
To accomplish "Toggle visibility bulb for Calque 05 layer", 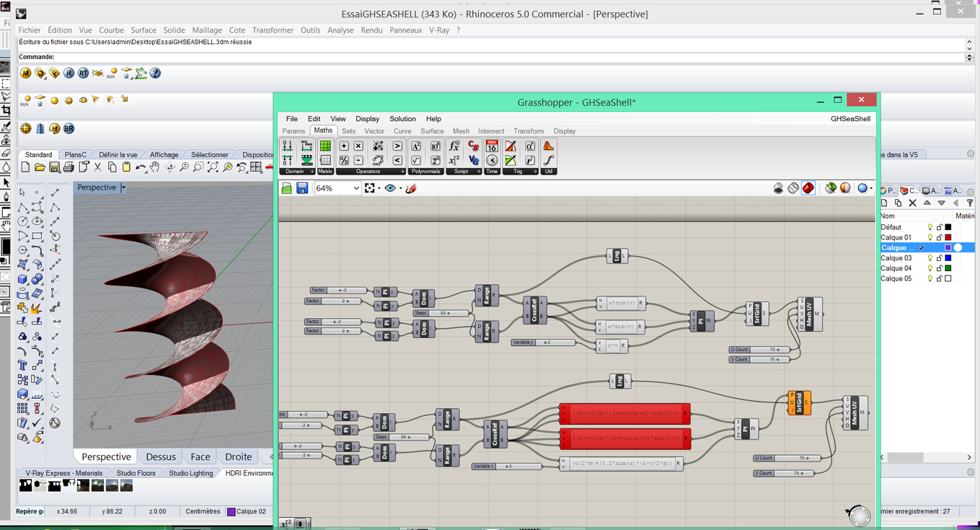I will [x=930, y=278].
